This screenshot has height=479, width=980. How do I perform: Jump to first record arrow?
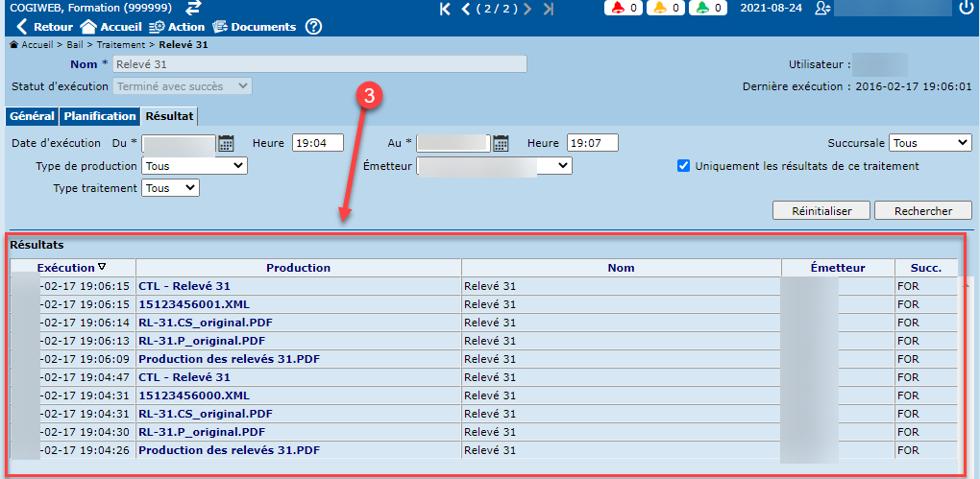point(445,9)
